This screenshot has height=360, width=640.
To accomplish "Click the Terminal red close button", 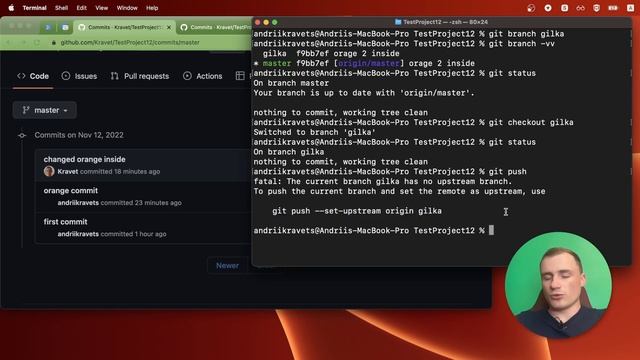I will point(258,22).
